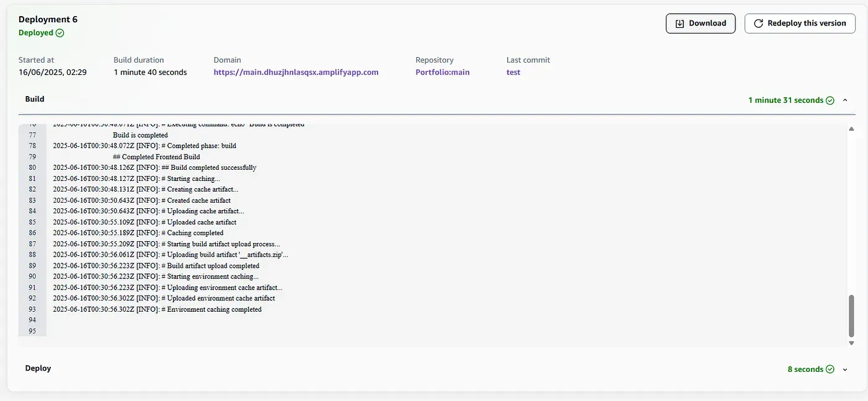Click the scrollbar down arrow in the log
This screenshot has width=868, height=401.
click(x=852, y=342)
